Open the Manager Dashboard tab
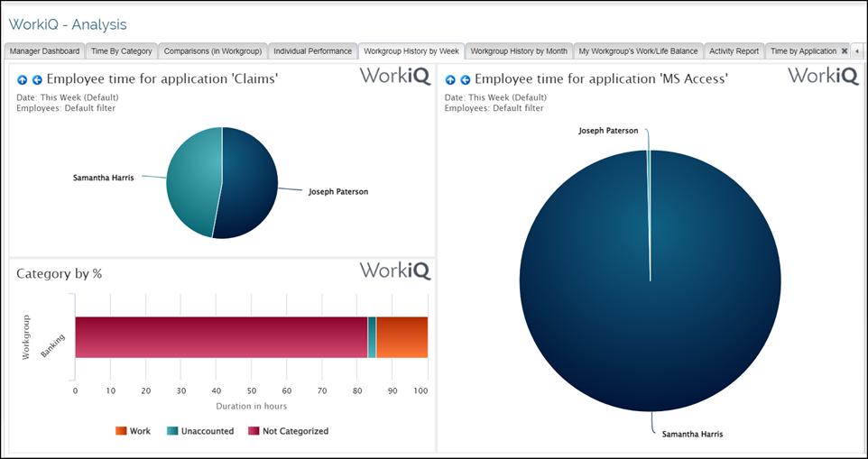868x459 pixels. point(45,51)
